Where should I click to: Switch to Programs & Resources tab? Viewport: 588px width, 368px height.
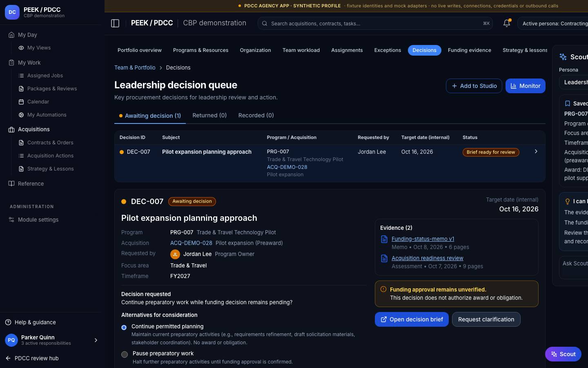200,50
